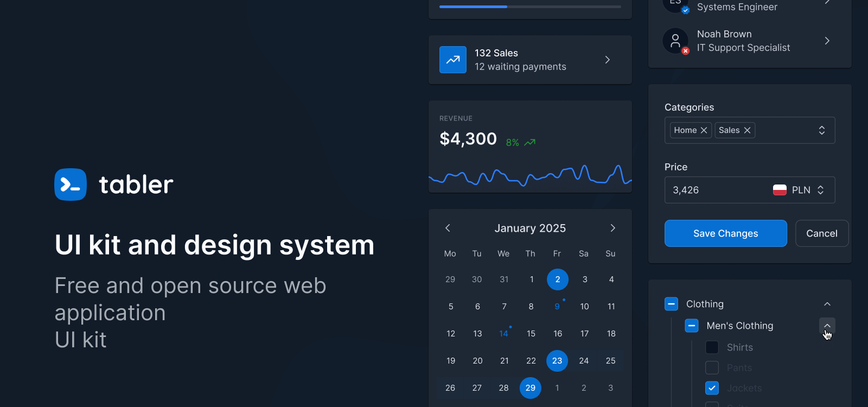The image size is (868, 407).
Task: Collapse the Men's Clothing subtree
Action: coord(827,326)
